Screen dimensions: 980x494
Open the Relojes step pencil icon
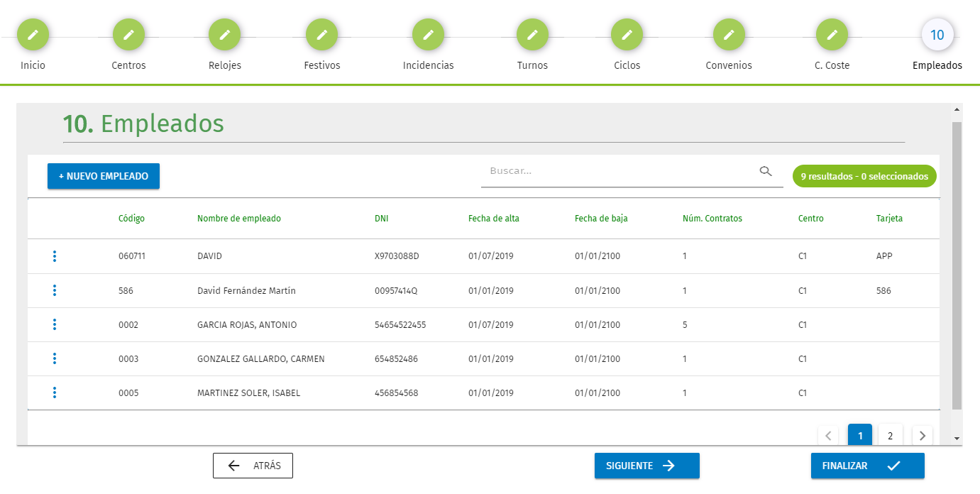224,34
